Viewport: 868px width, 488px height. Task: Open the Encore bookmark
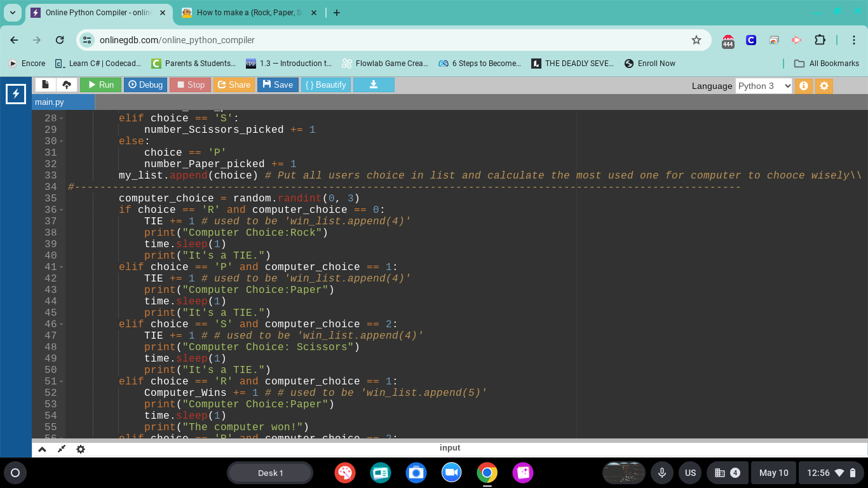click(27, 64)
